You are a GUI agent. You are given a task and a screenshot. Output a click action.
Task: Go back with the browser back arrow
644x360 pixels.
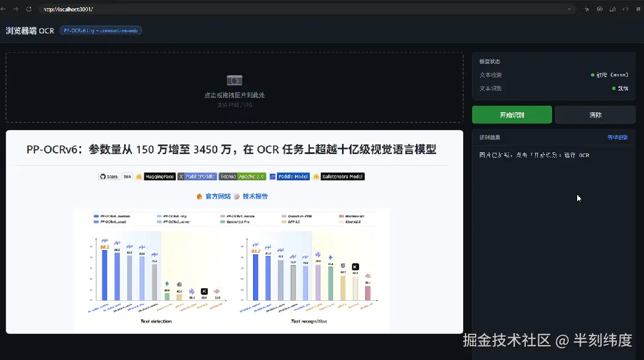(4, 9)
